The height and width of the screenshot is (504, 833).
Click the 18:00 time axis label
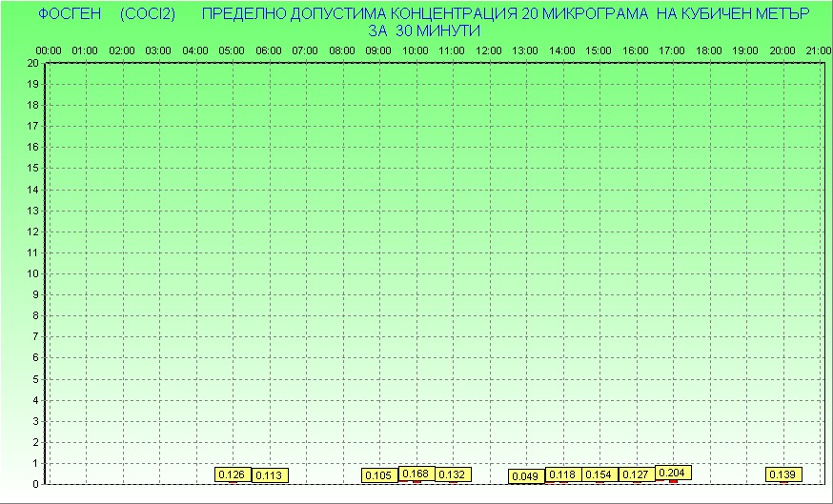coord(708,50)
